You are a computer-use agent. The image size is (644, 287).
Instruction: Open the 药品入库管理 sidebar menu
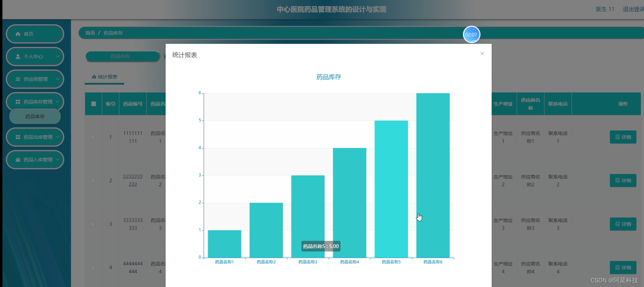click(x=35, y=160)
